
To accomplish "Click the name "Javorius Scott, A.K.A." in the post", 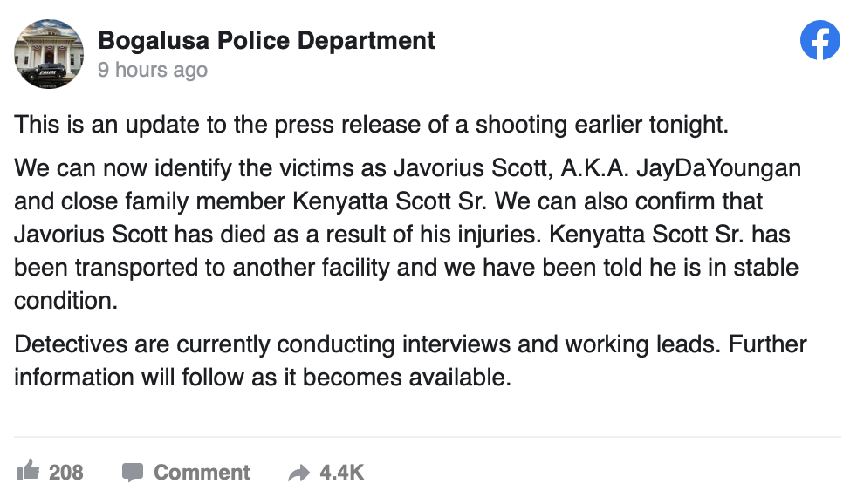I will coord(511,168).
